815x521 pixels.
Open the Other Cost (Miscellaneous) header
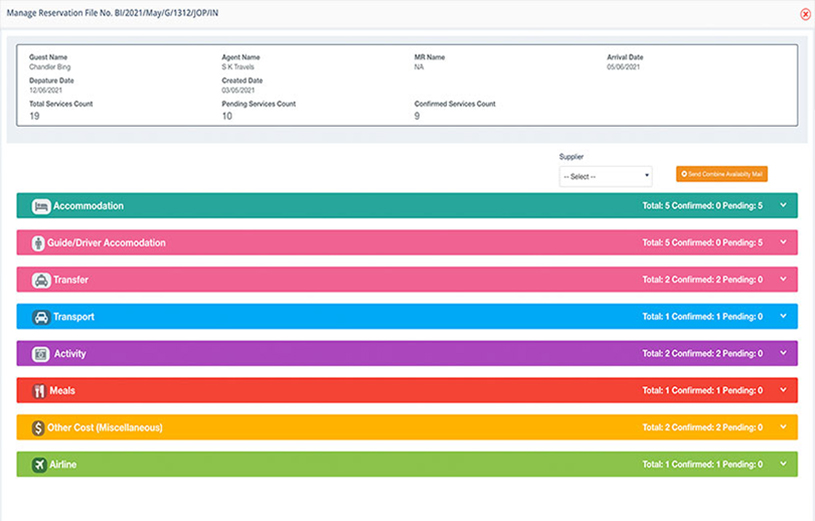[x=407, y=427]
